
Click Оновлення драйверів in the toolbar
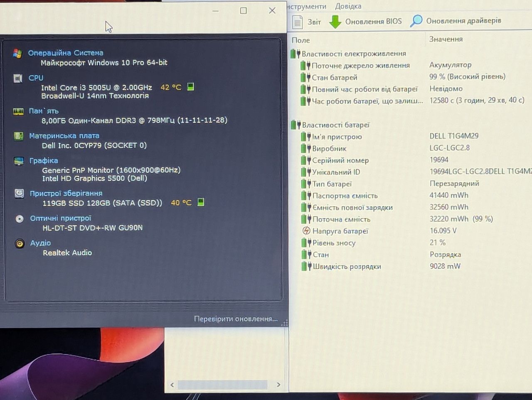[456, 21]
